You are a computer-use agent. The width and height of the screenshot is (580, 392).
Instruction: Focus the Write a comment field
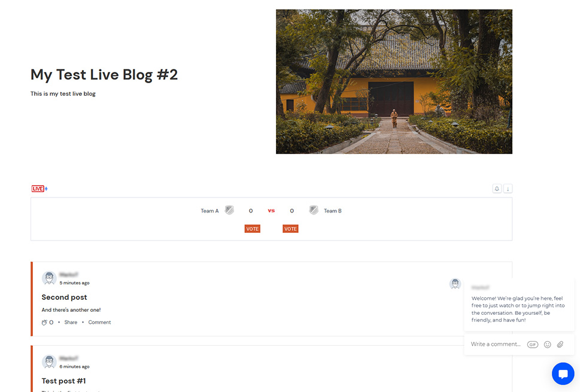[x=496, y=344]
